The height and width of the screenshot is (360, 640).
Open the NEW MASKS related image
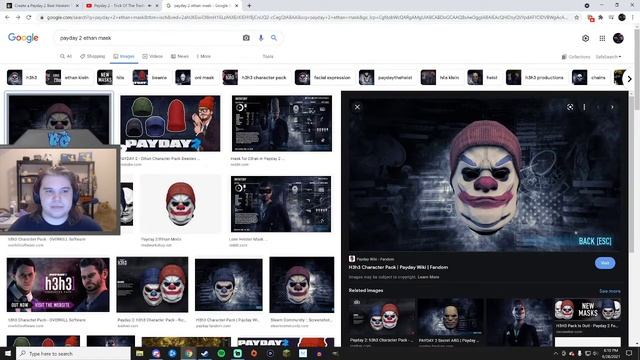coord(587,310)
